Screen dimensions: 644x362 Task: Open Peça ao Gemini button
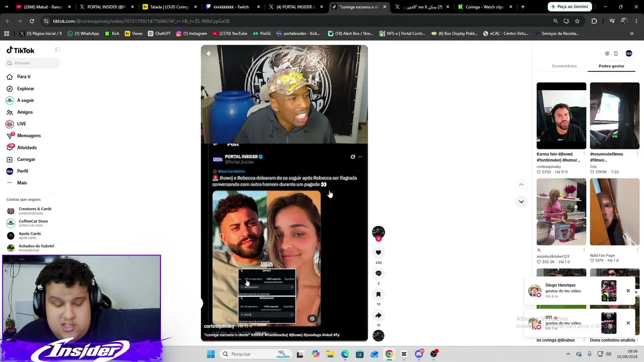pyautogui.click(x=569, y=7)
